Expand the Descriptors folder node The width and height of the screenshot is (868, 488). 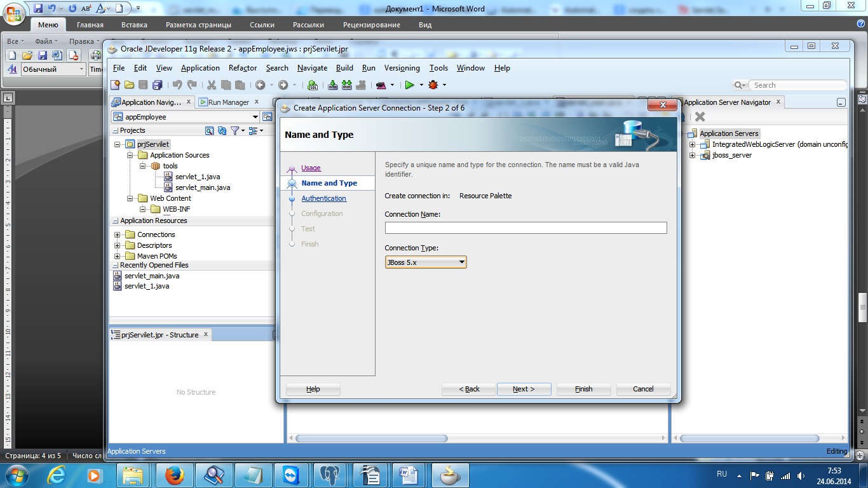click(117, 245)
